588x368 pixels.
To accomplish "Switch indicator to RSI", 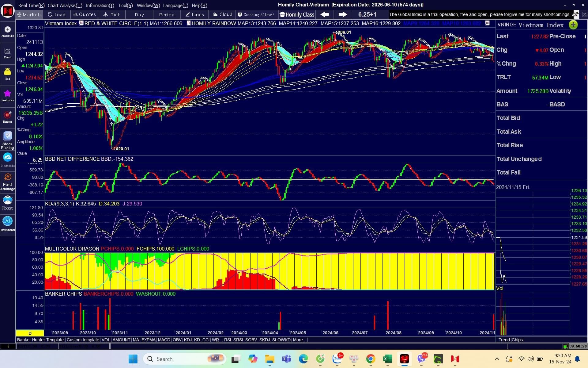I will (227, 340).
